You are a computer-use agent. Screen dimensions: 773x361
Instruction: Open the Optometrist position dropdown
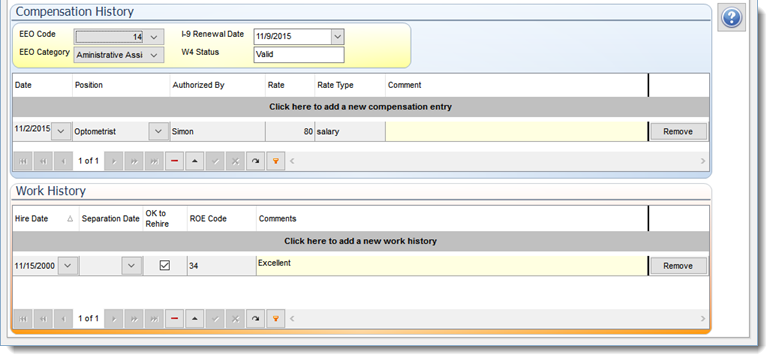coord(158,131)
